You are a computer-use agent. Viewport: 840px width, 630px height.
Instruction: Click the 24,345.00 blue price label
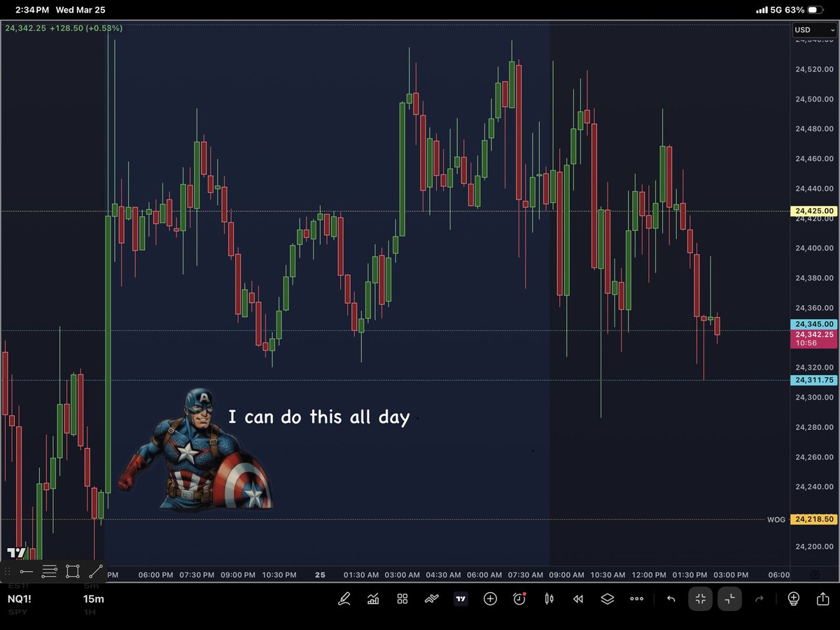814,324
